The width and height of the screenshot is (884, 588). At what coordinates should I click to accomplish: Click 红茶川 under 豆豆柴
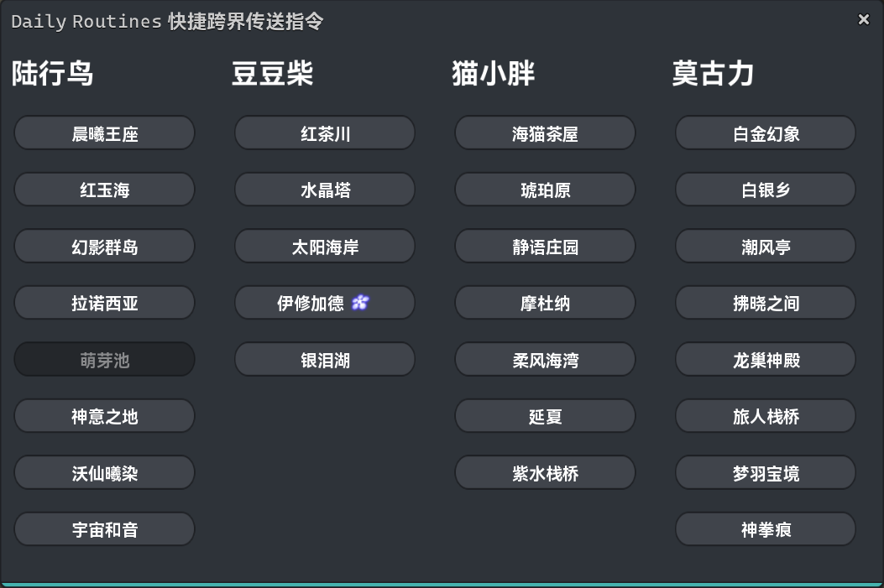(x=324, y=133)
